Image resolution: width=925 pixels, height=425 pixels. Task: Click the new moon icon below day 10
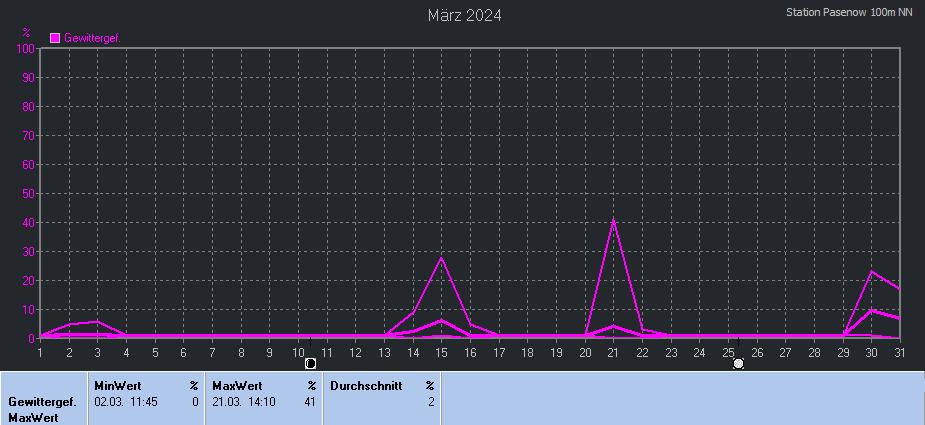pos(310,364)
